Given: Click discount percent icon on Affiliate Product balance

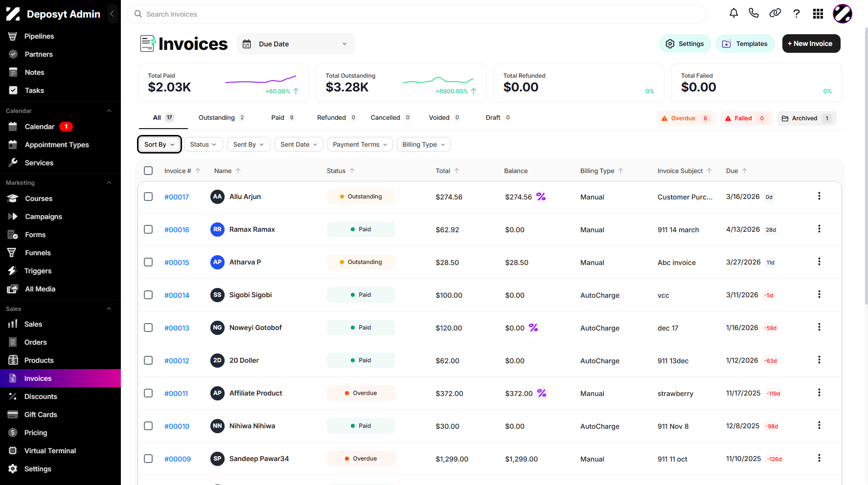Looking at the screenshot, I should click(x=542, y=393).
